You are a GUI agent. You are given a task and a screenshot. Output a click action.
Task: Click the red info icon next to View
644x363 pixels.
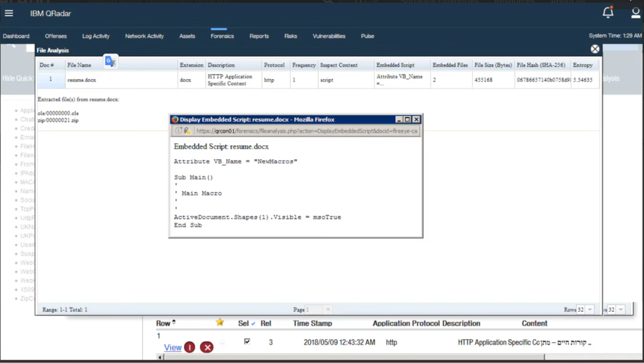pos(189,347)
